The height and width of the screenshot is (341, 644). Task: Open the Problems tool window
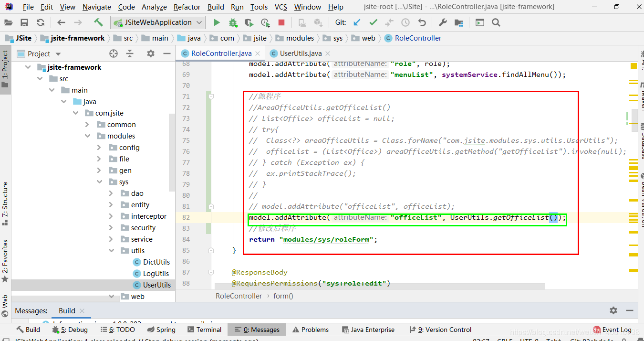pos(310,330)
